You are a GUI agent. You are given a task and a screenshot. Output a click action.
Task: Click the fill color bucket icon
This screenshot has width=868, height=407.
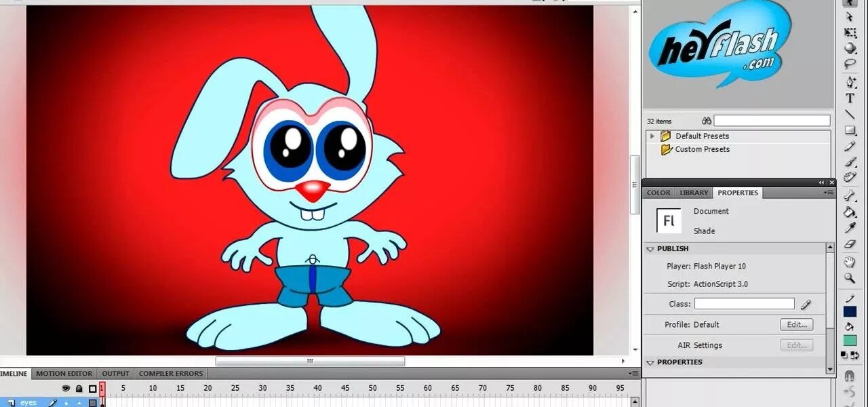coord(850,326)
